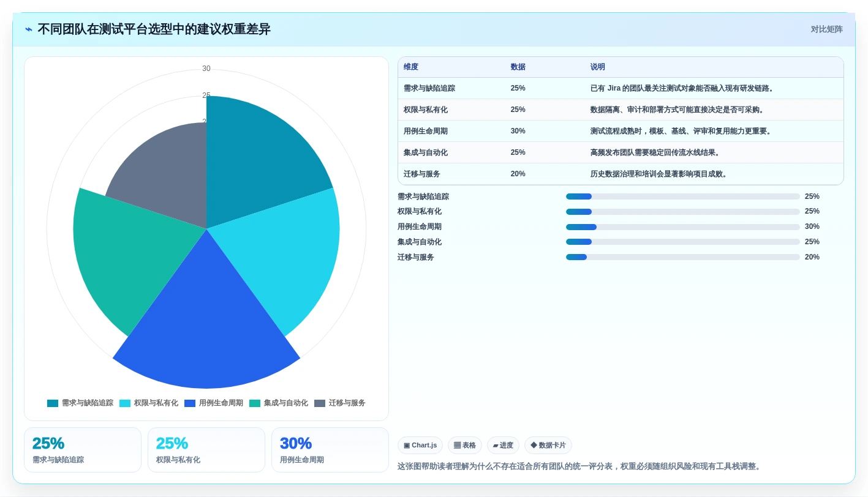Toggle 集成与自动化 legend color swatch
This screenshot has height=497, width=868.
pyautogui.click(x=255, y=403)
